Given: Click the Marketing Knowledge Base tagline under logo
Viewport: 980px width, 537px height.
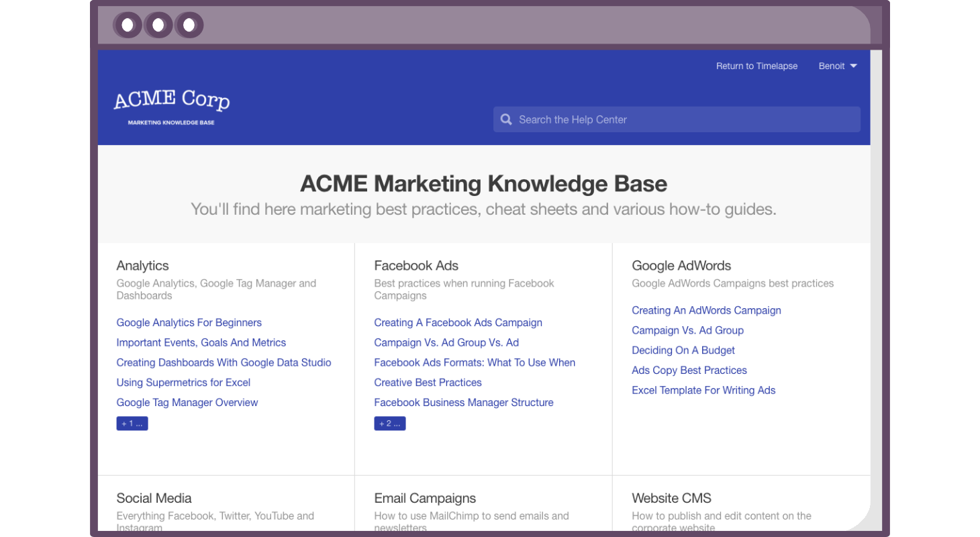Looking at the screenshot, I should point(171,123).
